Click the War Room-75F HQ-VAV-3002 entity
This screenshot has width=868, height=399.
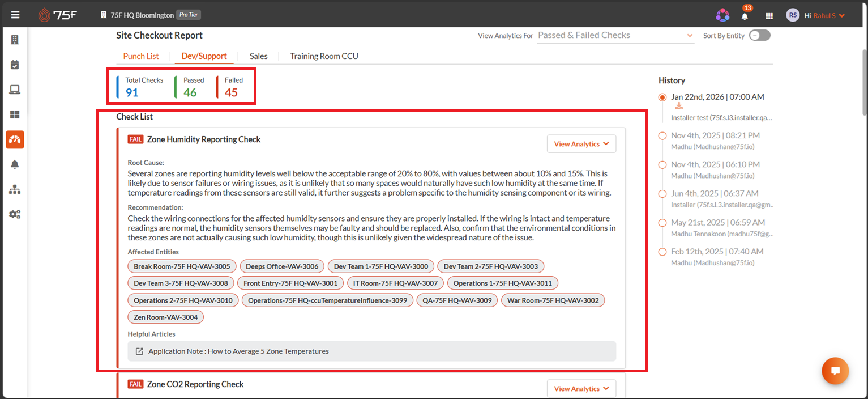click(x=553, y=300)
